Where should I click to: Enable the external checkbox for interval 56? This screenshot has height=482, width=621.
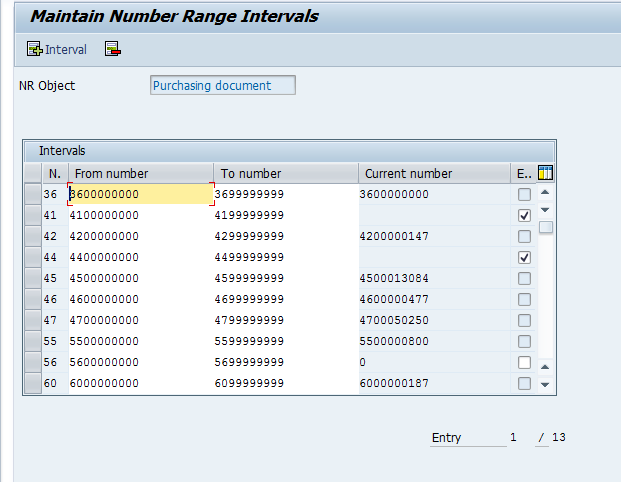click(x=524, y=362)
